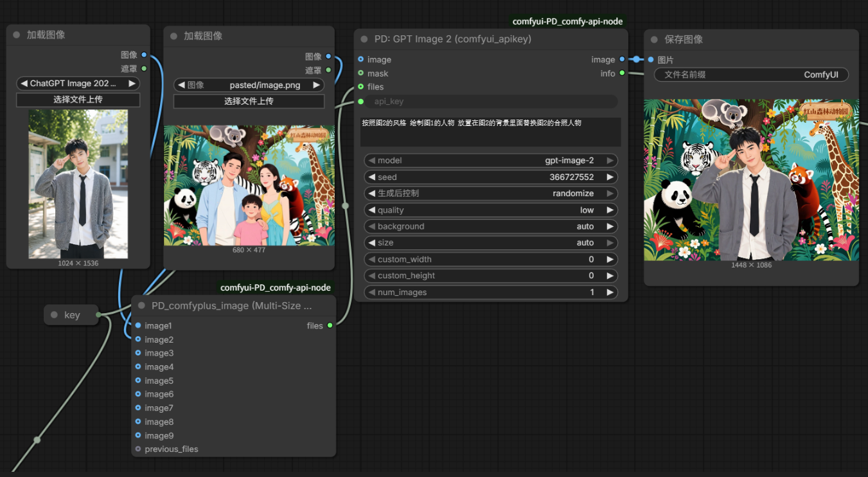Increase custom_width with its right arrow
The height and width of the screenshot is (477, 868).
point(610,259)
